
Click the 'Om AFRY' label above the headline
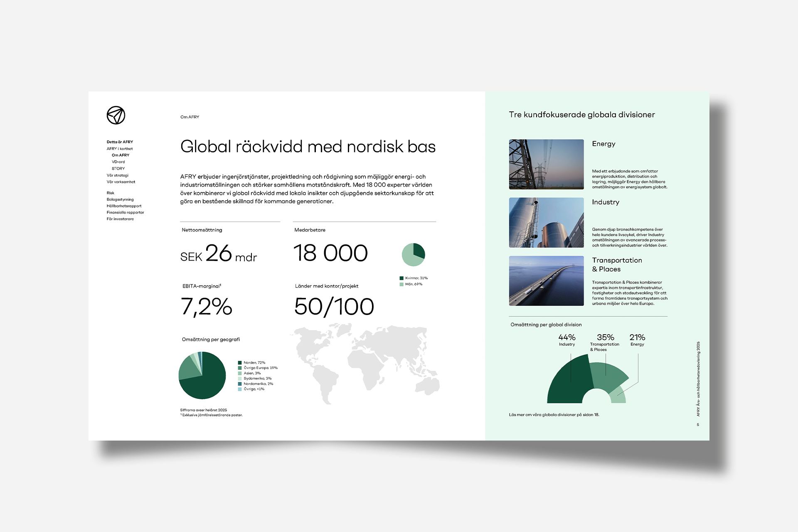[190, 117]
